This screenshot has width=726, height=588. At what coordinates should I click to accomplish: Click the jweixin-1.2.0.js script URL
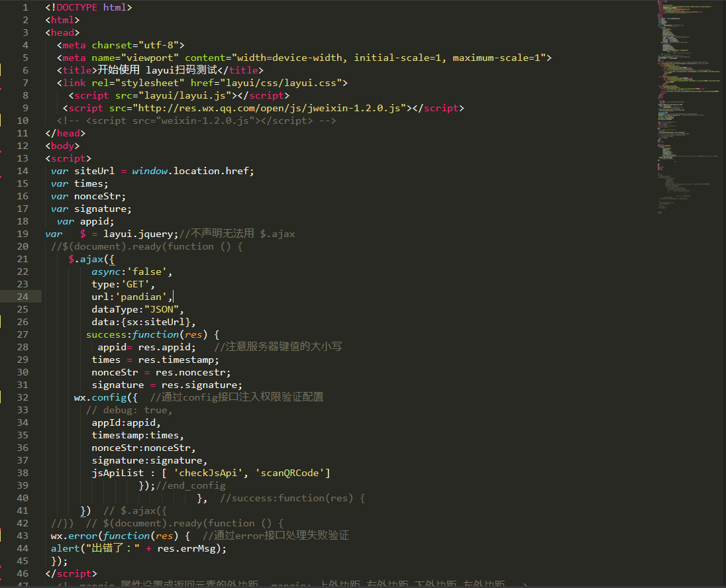pos(270,108)
